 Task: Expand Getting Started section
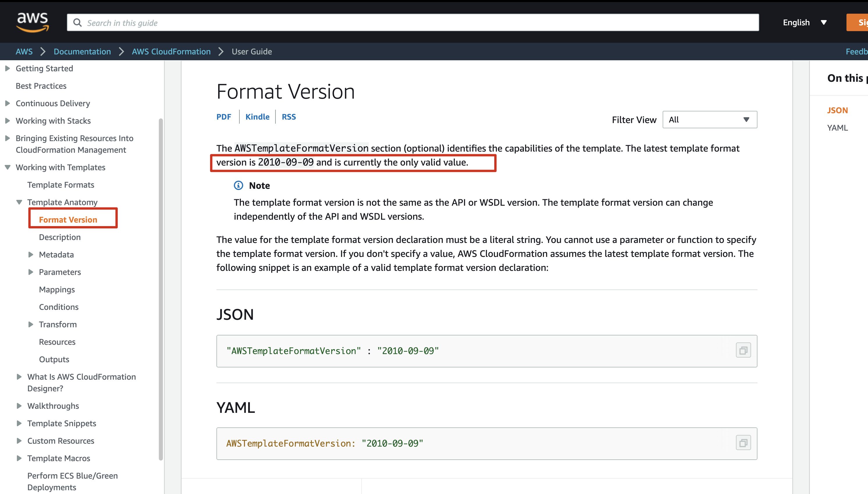point(8,69)
